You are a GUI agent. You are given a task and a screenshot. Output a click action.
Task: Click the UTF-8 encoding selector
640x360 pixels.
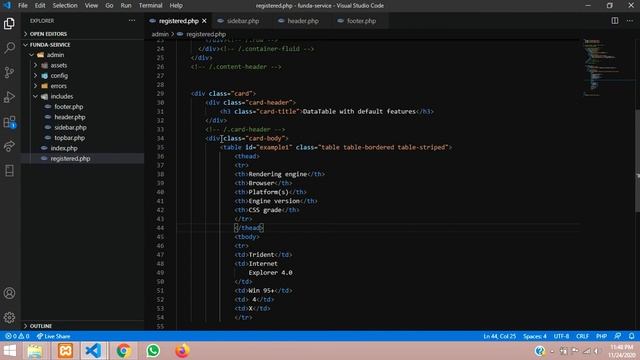561,336
